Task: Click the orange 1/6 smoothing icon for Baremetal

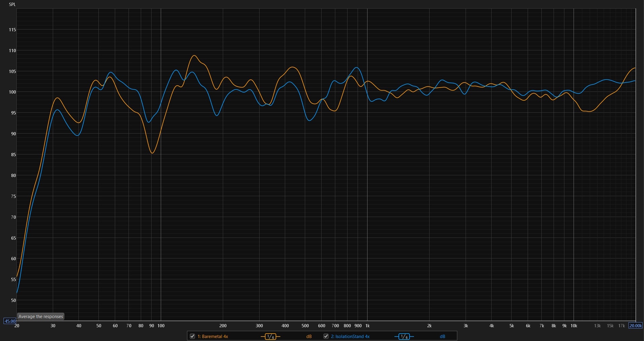Action: point(270,336)
